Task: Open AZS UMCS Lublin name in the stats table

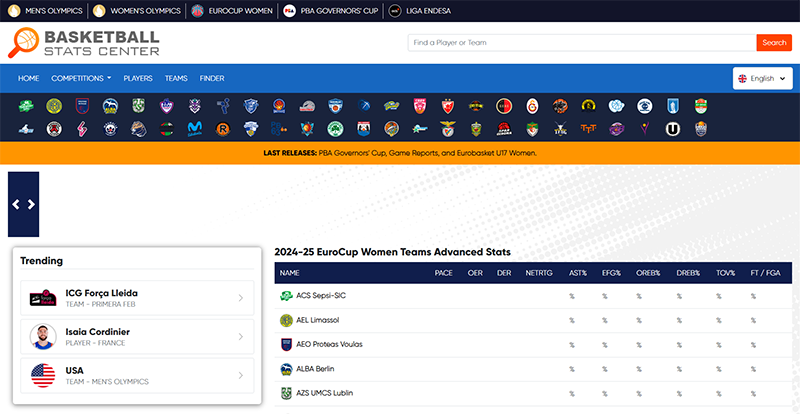Action: tap(324, 393)
